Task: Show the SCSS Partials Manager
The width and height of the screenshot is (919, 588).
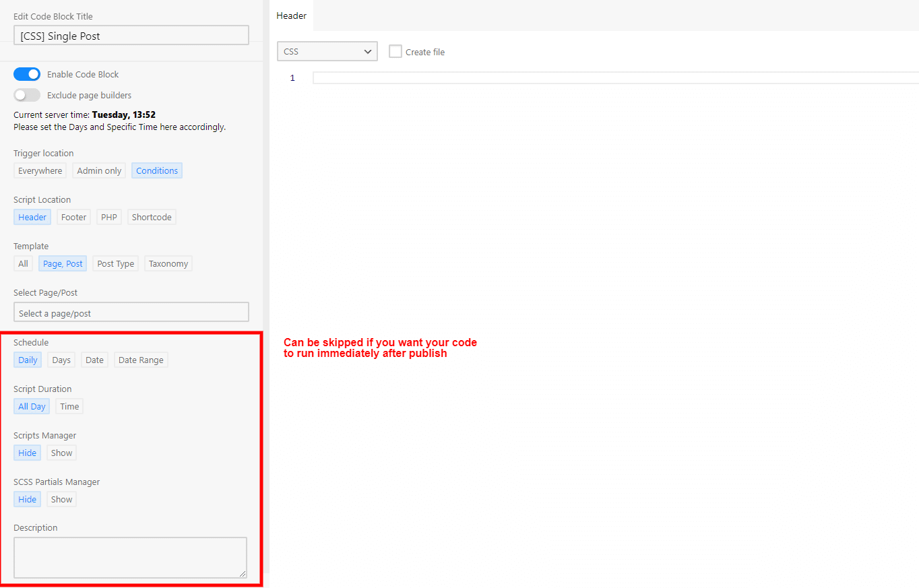Action: (61, 500)
